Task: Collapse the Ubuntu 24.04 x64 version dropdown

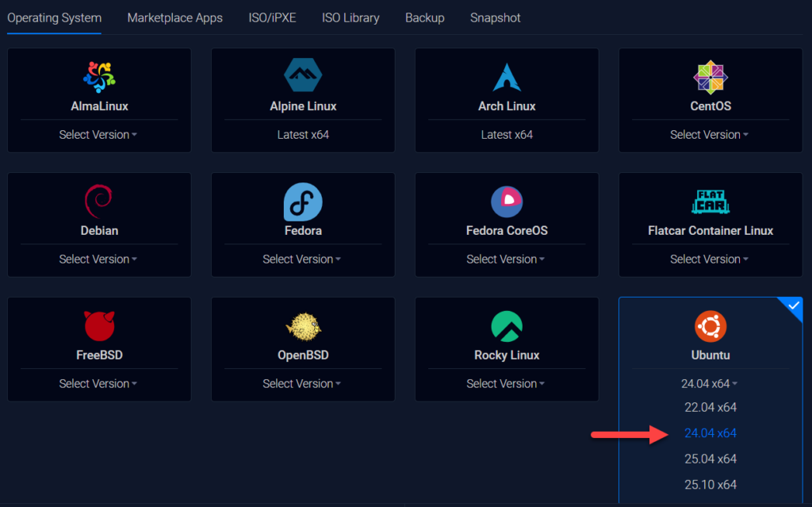Action: tap(710, 384)
